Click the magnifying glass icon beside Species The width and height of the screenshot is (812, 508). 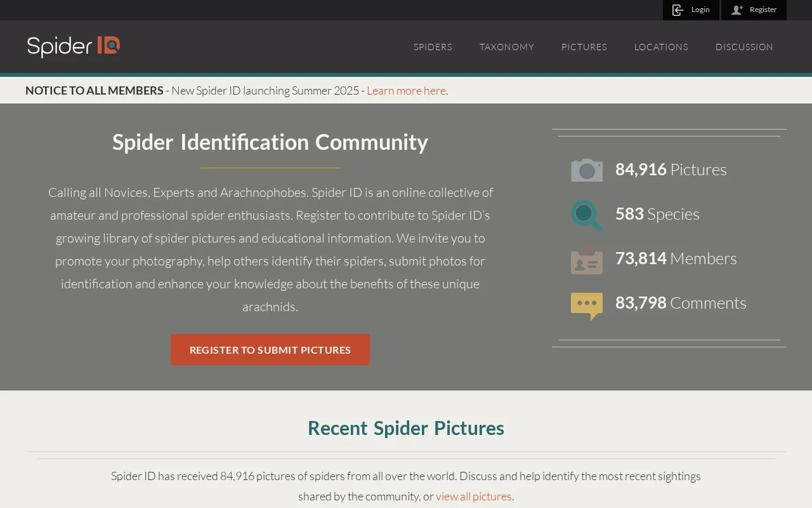pos(587,215)
